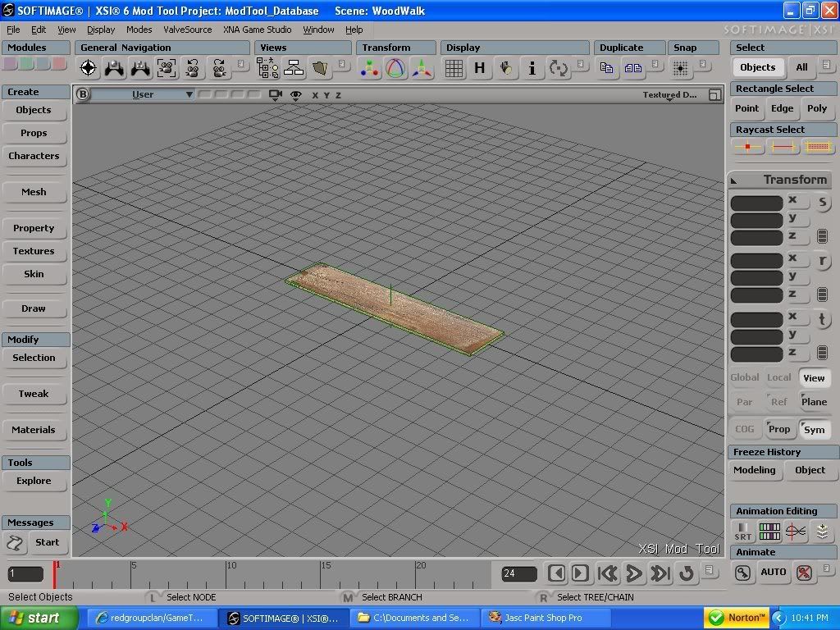
Task: Toggle the grid display icon
Action: [x=453, y=68]
